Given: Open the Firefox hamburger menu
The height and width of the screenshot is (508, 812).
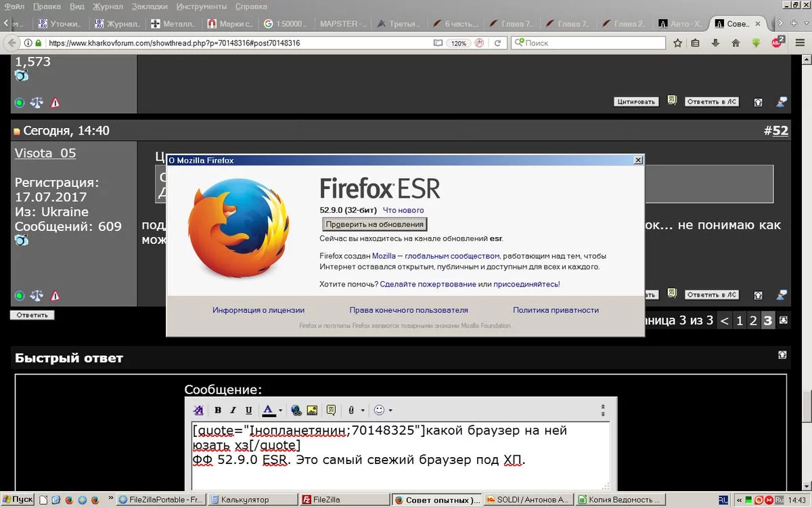Looking at the screenshot, I should 800,43.
